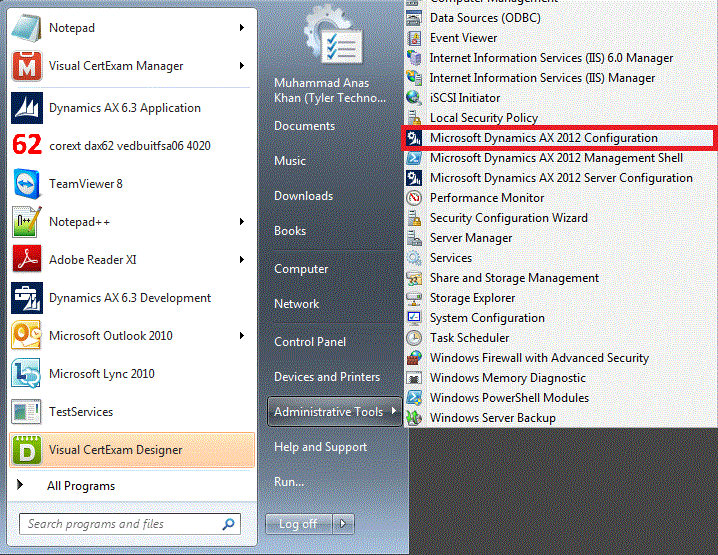Start Microsoft Lync 2010 icon

click(26, 374)
